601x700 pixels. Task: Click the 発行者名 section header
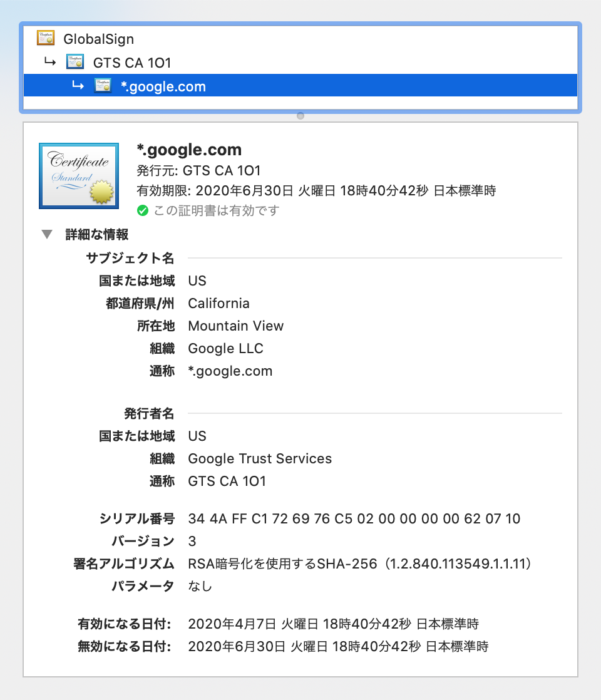coord(149,413)
